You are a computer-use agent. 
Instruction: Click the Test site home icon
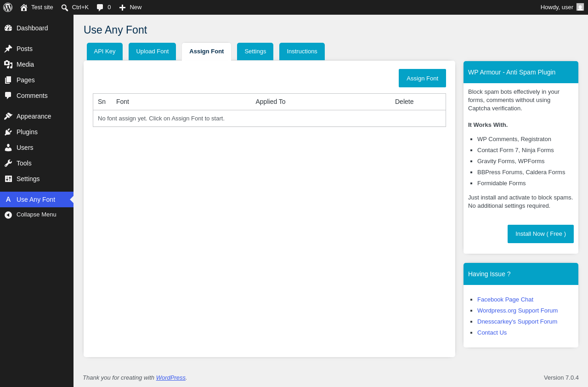(24, 7)
